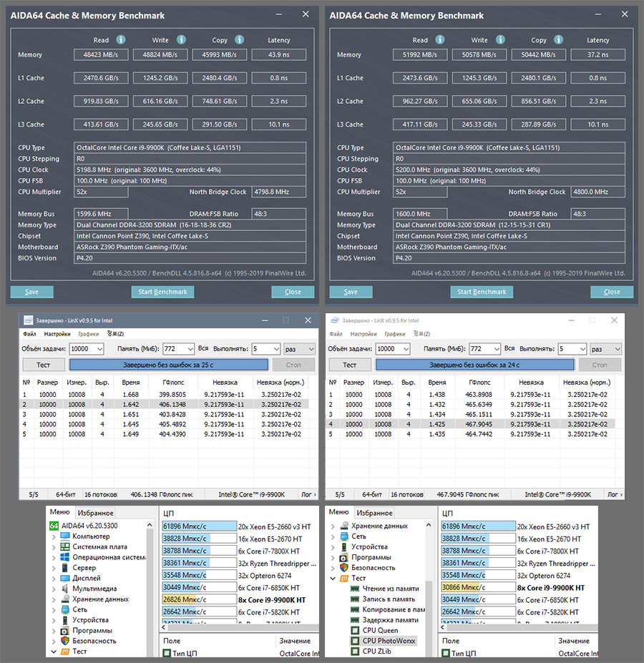Viewport: 644px width, 663px height.
Task: Switch to Меню tab in right AIDA64 panel
Action: pos(338,512)
